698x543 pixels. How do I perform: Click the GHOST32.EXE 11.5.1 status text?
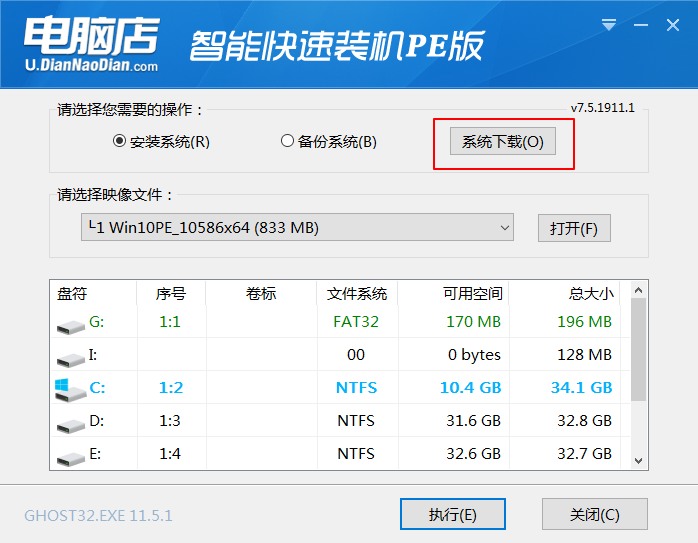pyautogui.click(x=98, y=515)
